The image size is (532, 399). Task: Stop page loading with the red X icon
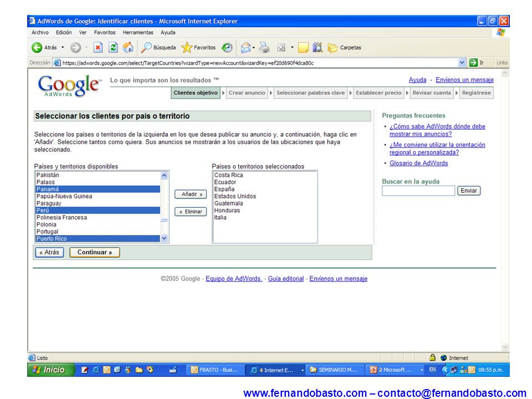point(98,48)
